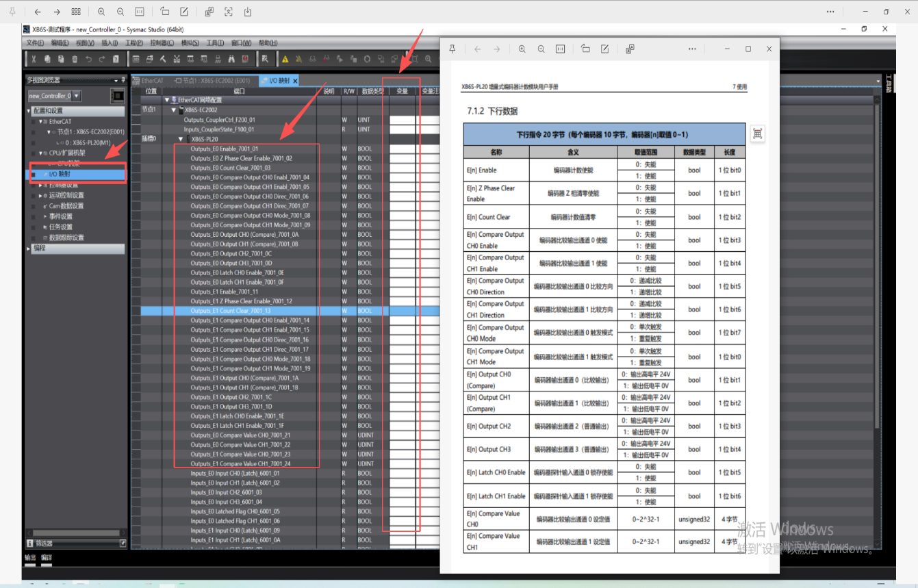The image size is (918, 588).
Task: Click the Cut scissors icon in Sysmac toolbar
Action: click(34, 59)
